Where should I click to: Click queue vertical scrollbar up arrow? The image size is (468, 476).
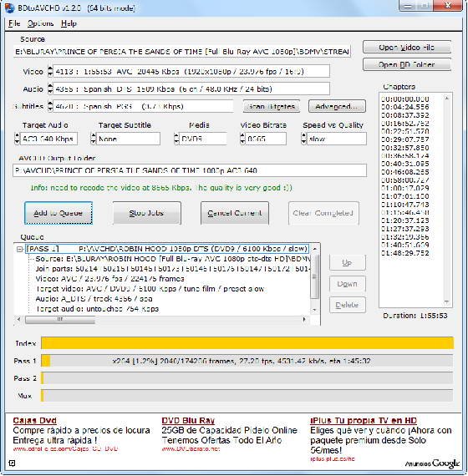tap(315, 249)
